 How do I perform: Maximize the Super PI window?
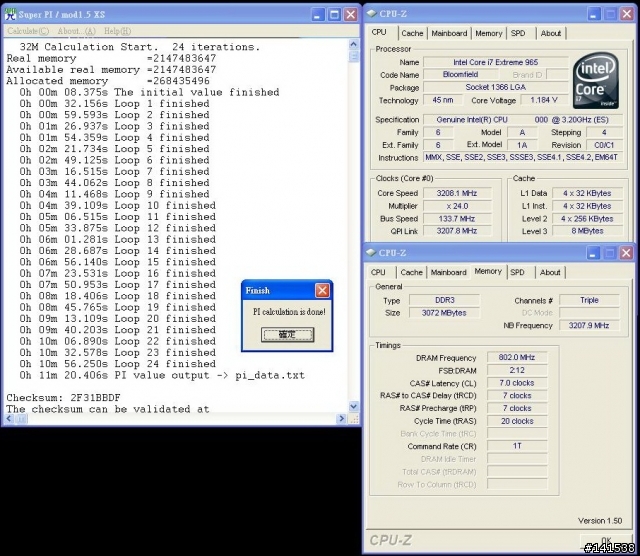(x=334, y=15)
